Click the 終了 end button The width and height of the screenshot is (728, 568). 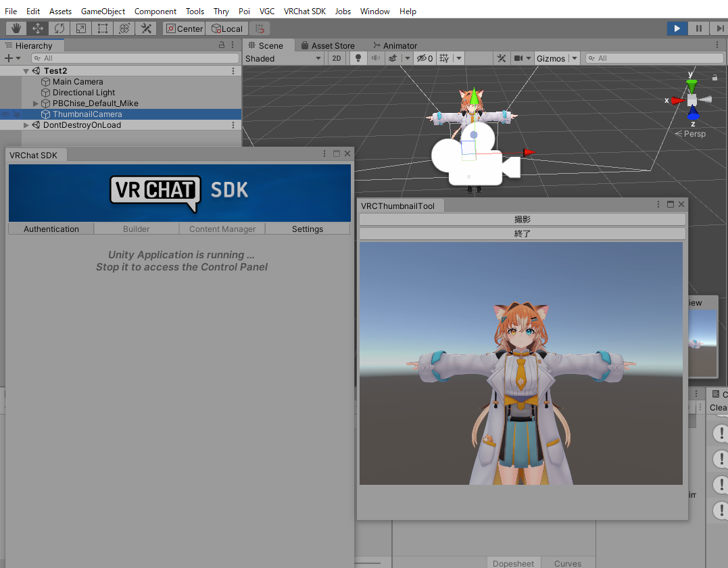[523, 233]
